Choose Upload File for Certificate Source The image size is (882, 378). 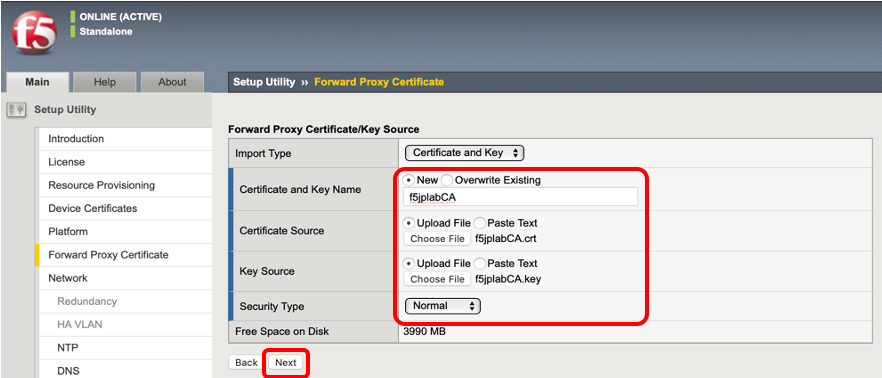410,223
